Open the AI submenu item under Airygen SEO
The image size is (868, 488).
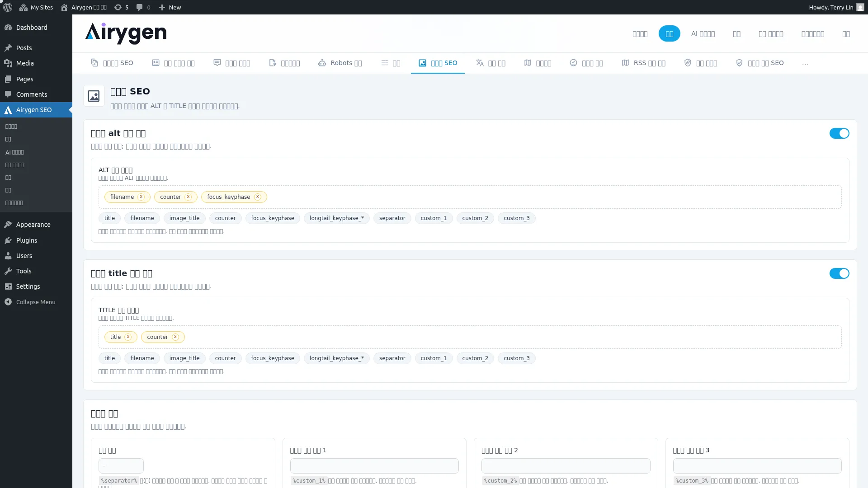[x=14, y=152]
